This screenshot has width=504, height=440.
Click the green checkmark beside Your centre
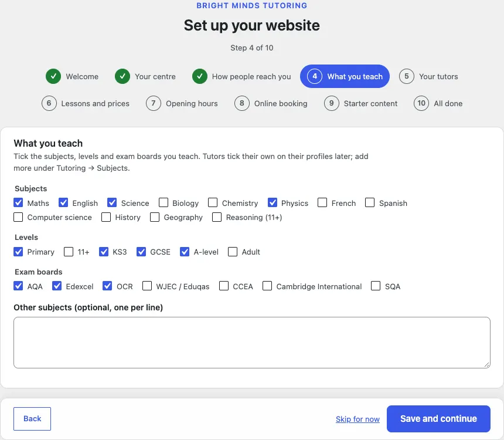click(122, 76)
